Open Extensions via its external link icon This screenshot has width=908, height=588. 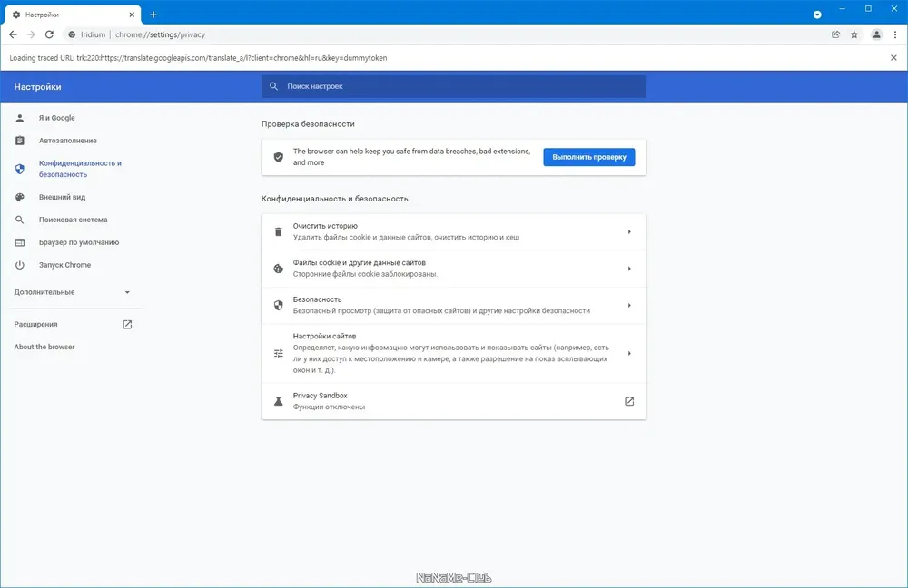[x=127, y=325]
